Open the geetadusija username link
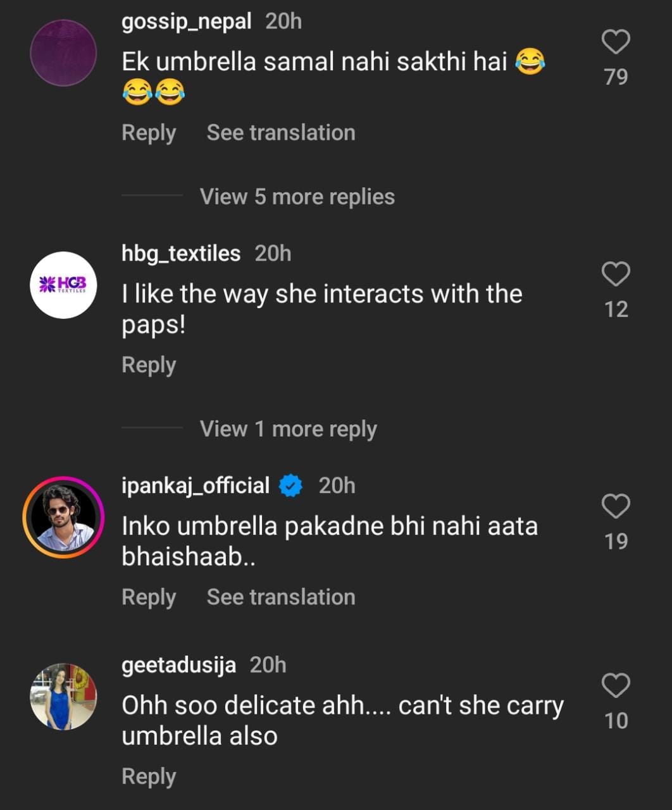This screenshot has width=672, height=810. coord(178,665)
